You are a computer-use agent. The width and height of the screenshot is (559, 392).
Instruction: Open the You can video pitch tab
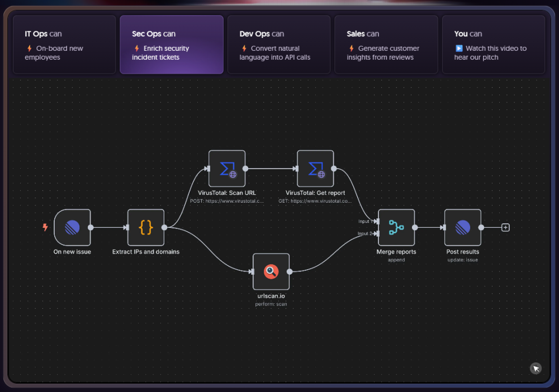[493, 45]
